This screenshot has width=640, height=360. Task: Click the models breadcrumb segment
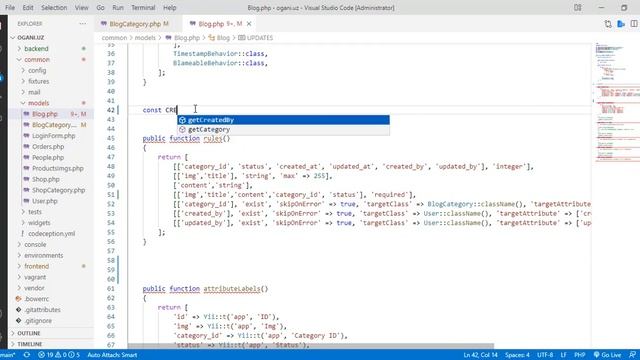coord(145,38)
